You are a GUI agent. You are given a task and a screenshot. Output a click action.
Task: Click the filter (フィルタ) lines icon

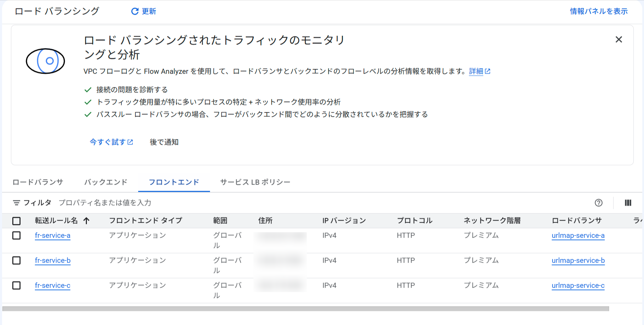coord(16,203)
